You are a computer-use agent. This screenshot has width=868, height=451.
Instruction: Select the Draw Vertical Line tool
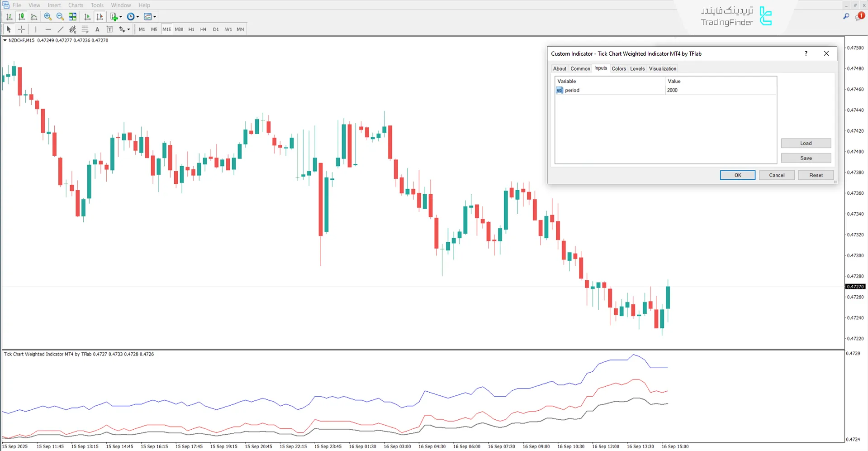[36, 29]
